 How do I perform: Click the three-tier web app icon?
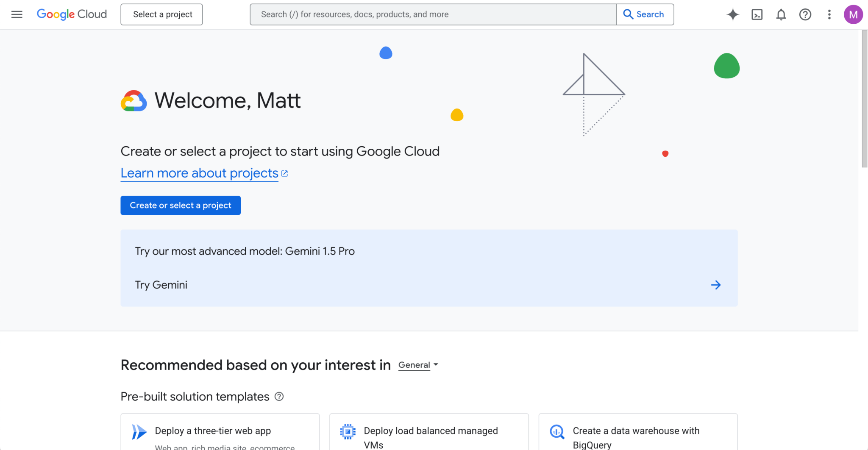click(139, 432)
